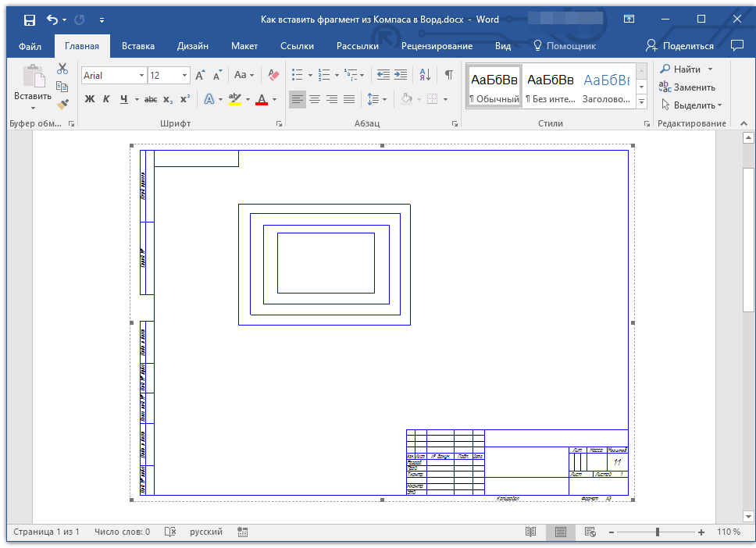The image size is (756, 548).
Task: Open the font size 12 dropdown
Action: pos(184,76)
